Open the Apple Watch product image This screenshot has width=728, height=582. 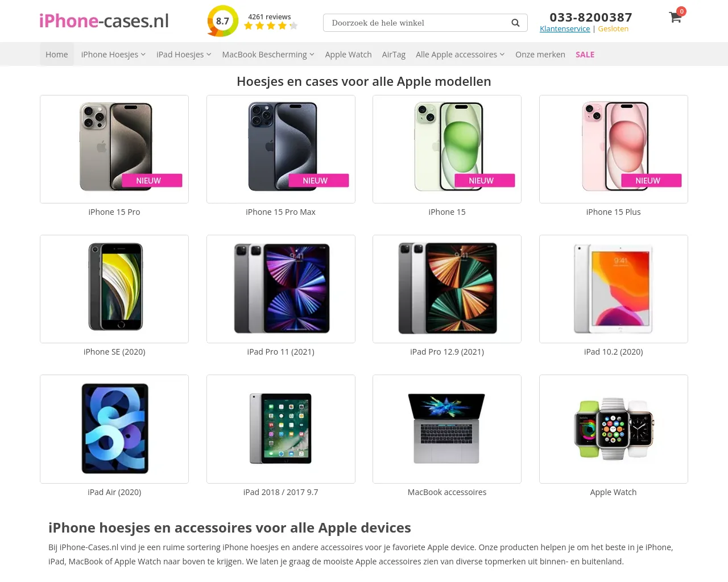614,429
